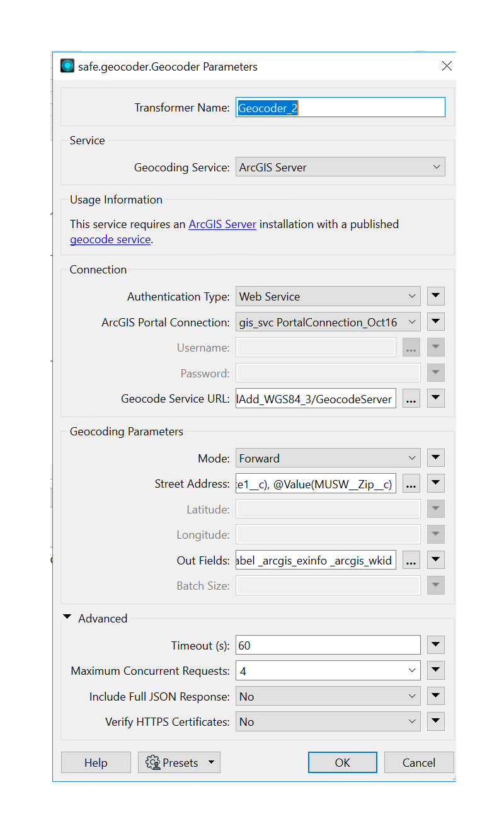Click the Geocoder transformer icon in title bar
Screen dimensions: 504x831
(67, 66)
